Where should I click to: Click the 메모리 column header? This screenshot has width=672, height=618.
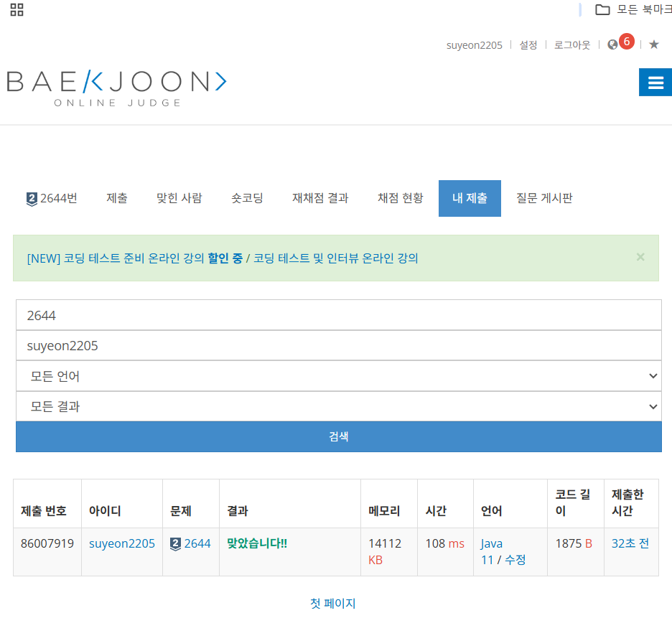click(384, 511)
